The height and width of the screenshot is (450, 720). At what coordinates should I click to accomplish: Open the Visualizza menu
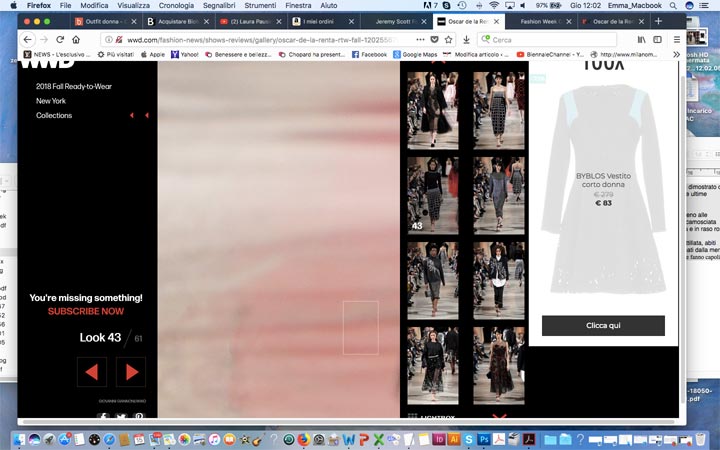click(133, 6)
